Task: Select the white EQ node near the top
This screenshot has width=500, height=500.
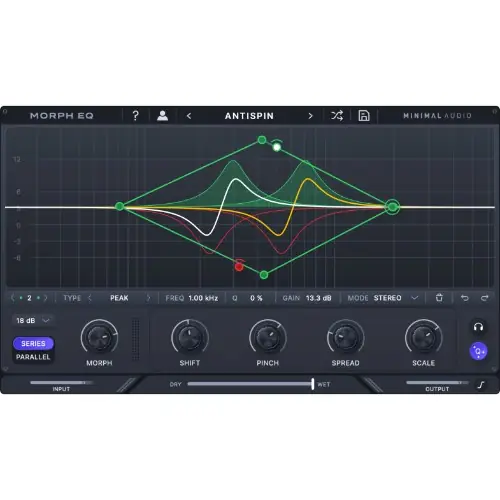Action: (277, 147)
